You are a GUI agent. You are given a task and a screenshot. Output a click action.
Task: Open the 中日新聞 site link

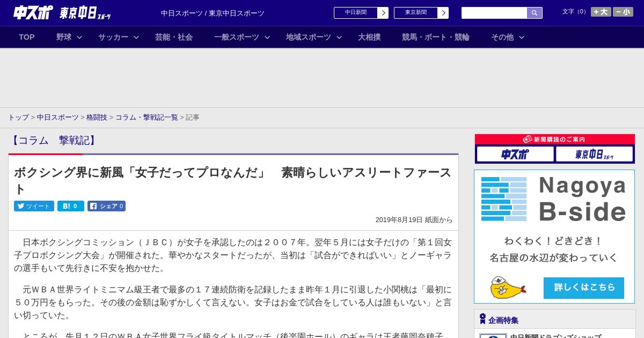coord(356,13)
